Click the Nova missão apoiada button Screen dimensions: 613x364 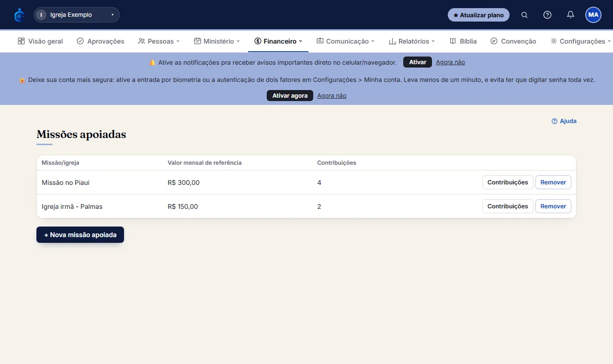pyautogui.click(x=80, y=235)
